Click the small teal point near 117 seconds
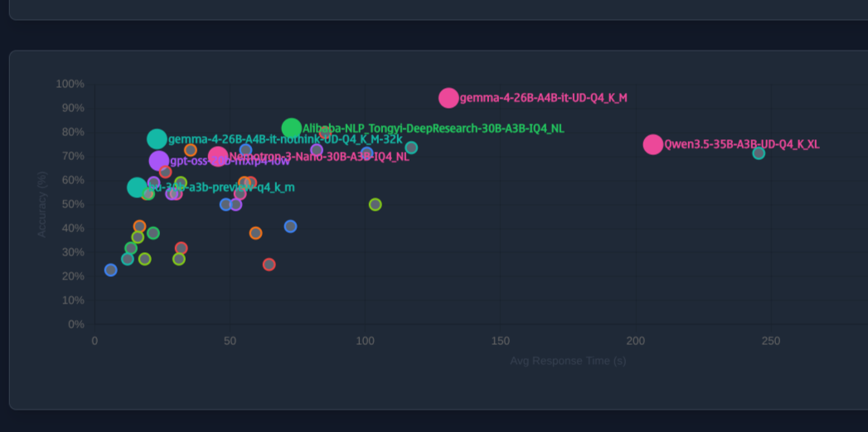 [x=411, y=148]
